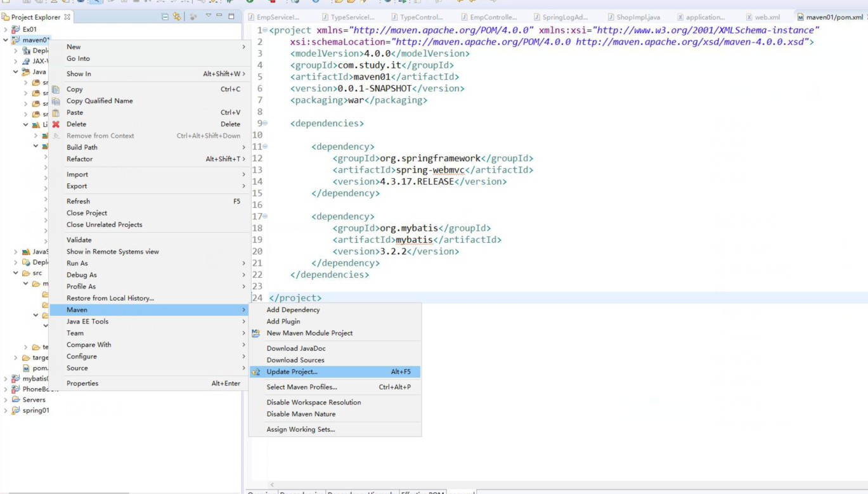The height and width of the screenshot is (494, 868).
Task: Expand the Servers node
Action: click(6, 400)
